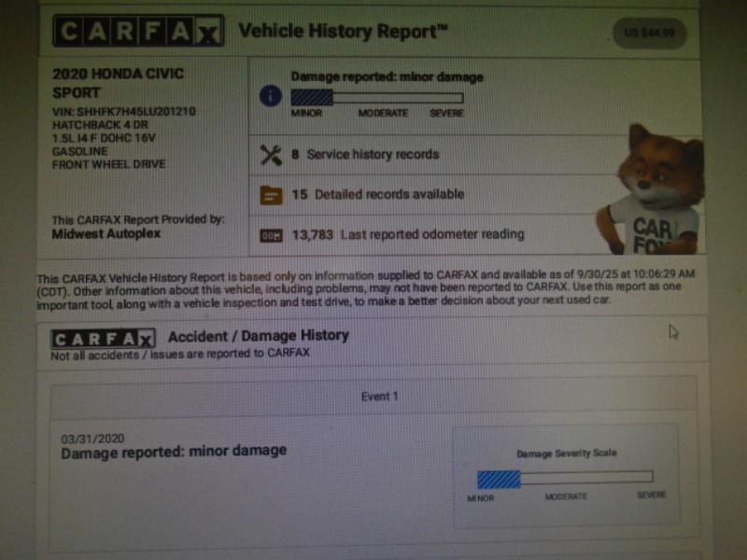The width and height of the screenshot is (747, 560).
Task: Select the Event 1 header row
Action: pyautogui.click(x=379, y=397)
